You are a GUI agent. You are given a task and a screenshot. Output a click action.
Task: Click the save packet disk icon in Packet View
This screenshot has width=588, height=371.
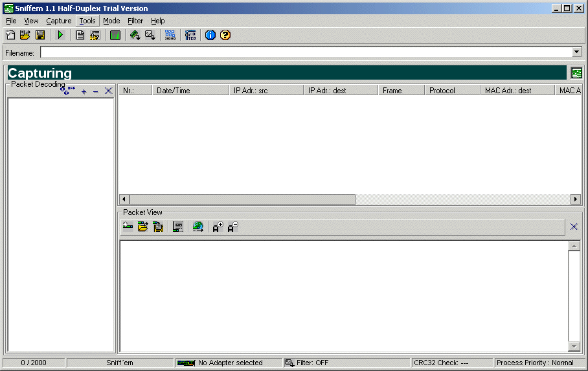158,227
